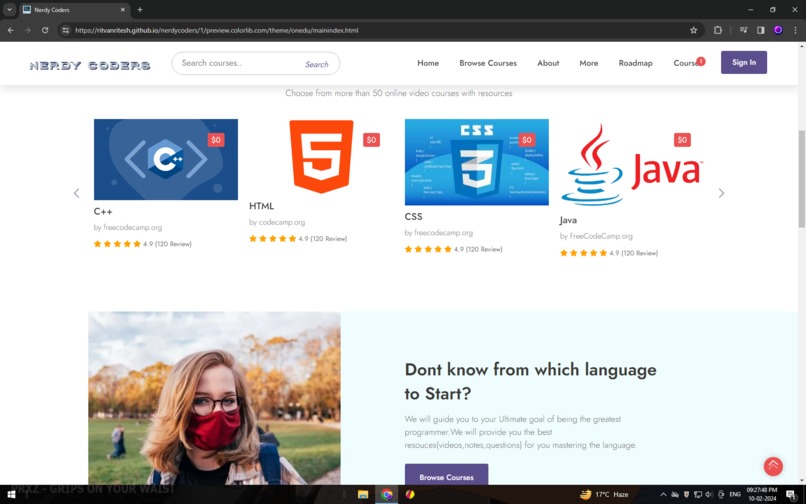Screen dimensions: 806x504
Task: Click the Nerdy Coders logo
Action: (90, 65)
